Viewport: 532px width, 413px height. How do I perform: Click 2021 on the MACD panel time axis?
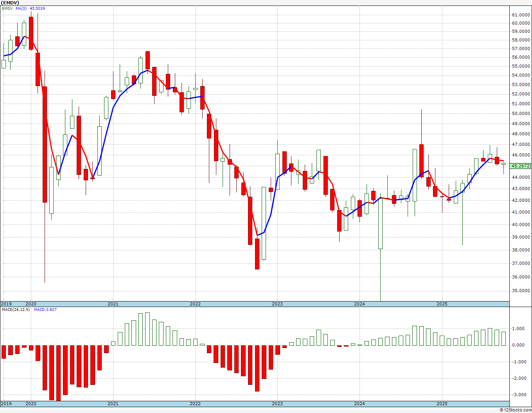(x=113, y=404)
